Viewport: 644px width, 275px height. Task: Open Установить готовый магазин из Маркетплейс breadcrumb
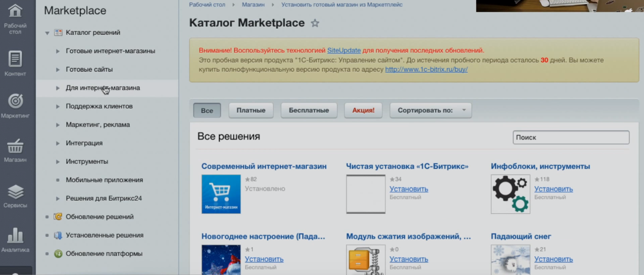point(342,5)
